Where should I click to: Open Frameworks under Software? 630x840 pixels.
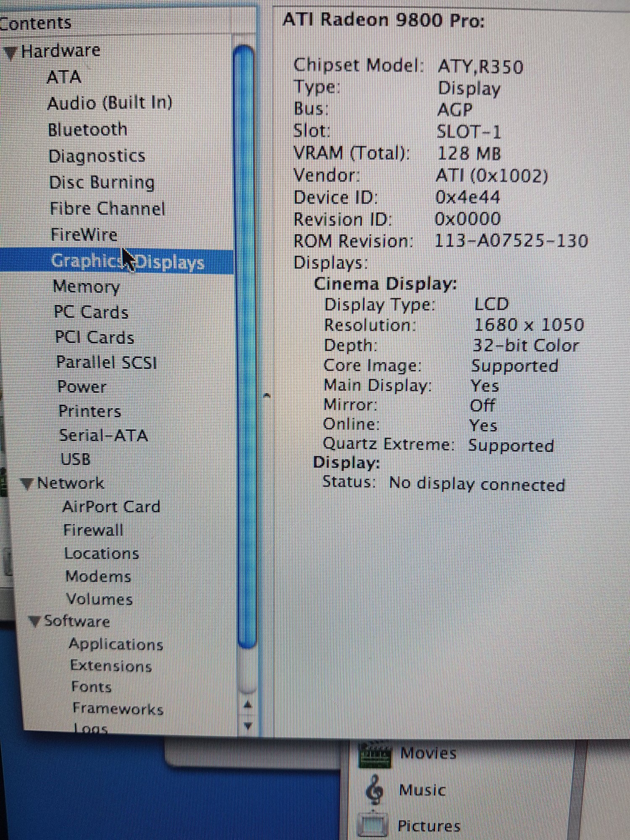pos(118,709)
